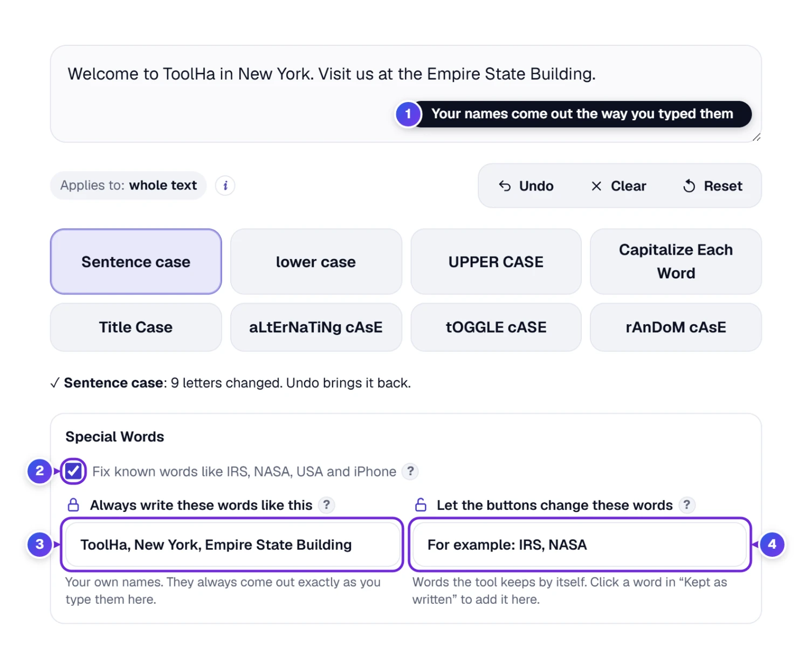812x669 pixels.
Task: Convert text to lower case
Action: [316, 262]
